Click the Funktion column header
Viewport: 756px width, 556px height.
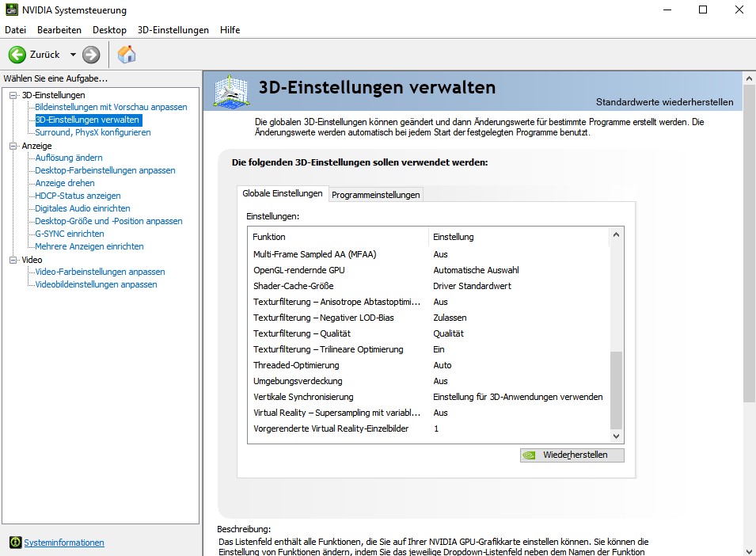338,237
